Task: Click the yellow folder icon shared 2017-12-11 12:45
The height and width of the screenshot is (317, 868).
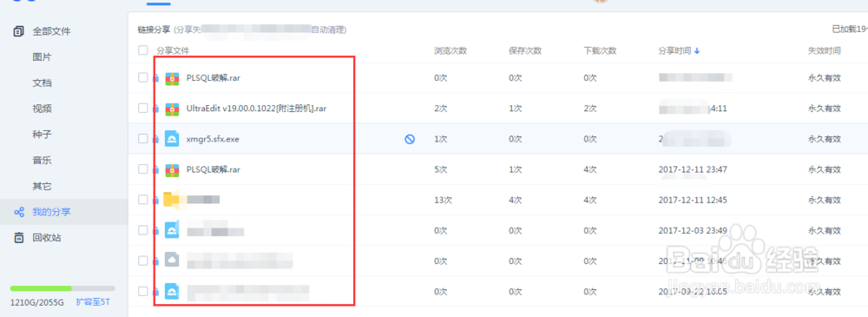Action: coord(172,200)
